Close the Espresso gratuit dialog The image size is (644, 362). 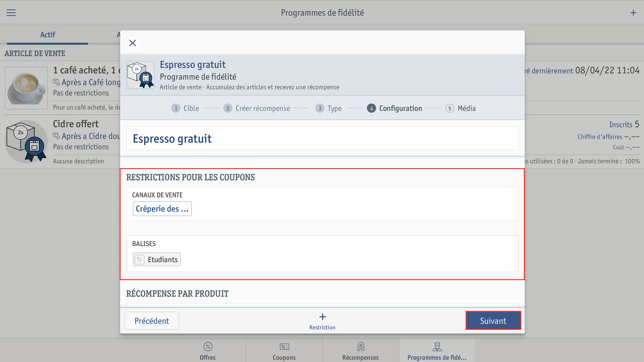133,43
